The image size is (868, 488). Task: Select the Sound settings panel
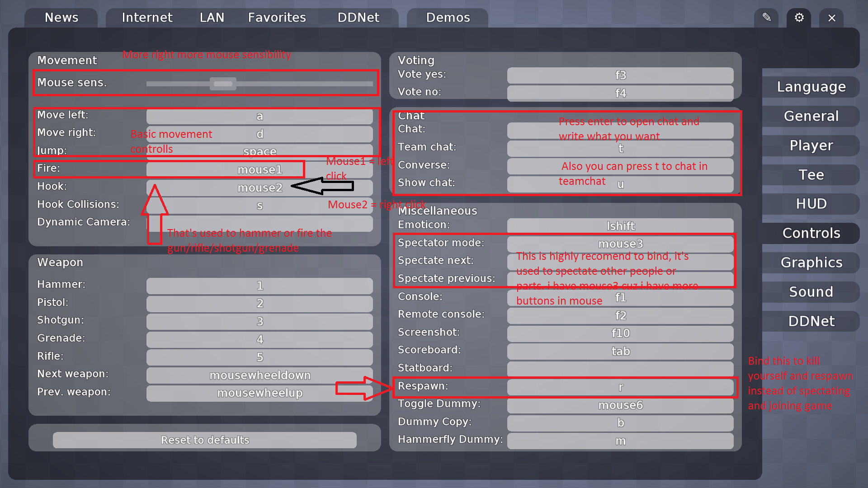coord(811,291)
